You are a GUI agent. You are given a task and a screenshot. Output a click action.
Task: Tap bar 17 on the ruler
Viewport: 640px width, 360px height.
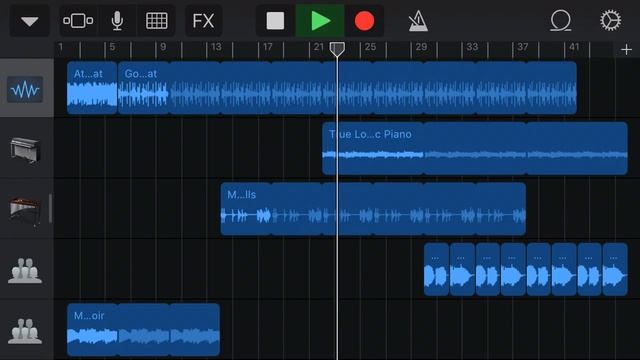pos(268,47)
